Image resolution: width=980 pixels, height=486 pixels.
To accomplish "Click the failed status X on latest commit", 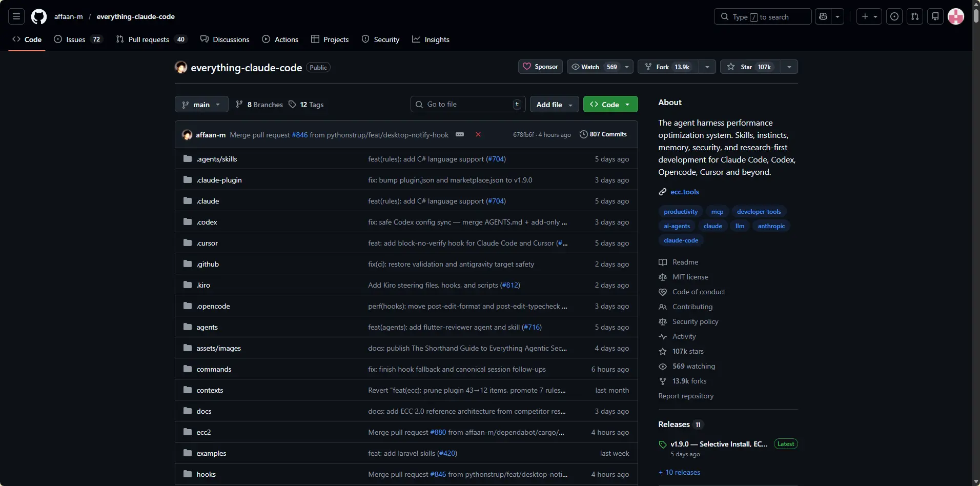I will coord(478,134).
